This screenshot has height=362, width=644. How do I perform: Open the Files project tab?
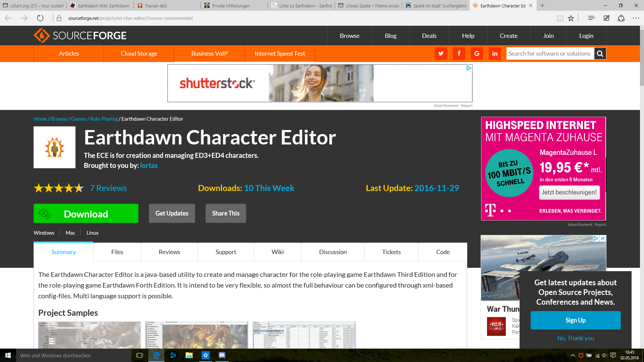tap(117, 252)
